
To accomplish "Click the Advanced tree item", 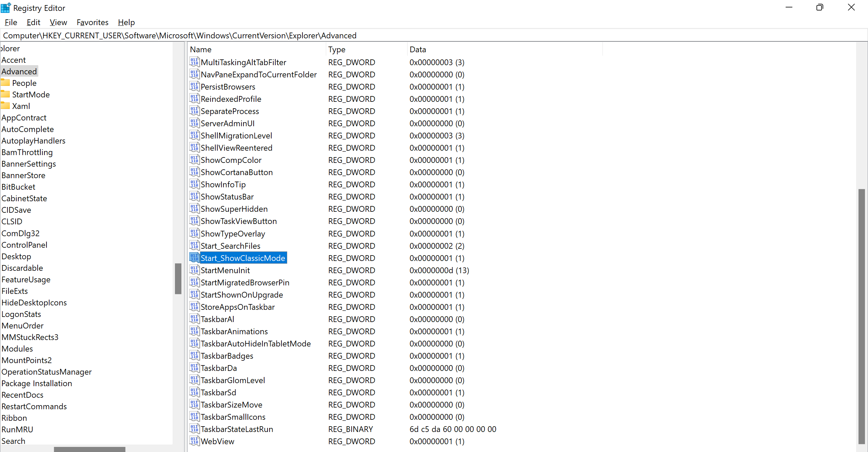I will (19, 71).
